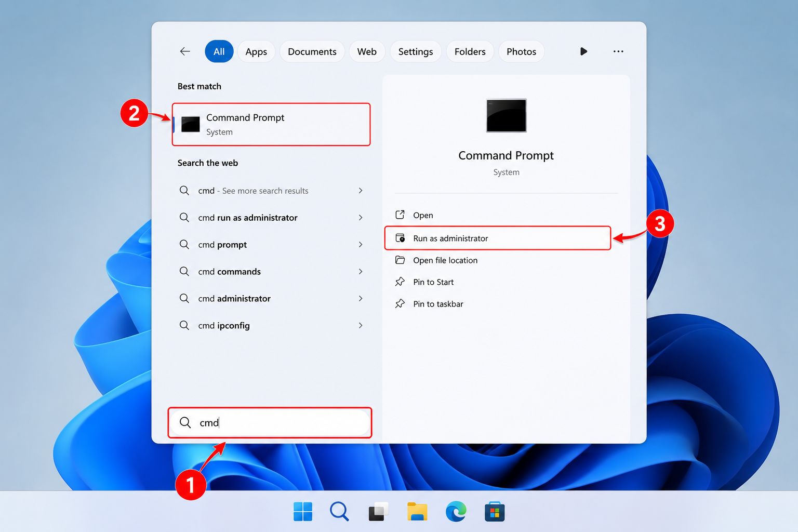The height and width of the screenshot is (532, 798).
Task: Open the Command Prompt best match result
Action: point(271,124)
